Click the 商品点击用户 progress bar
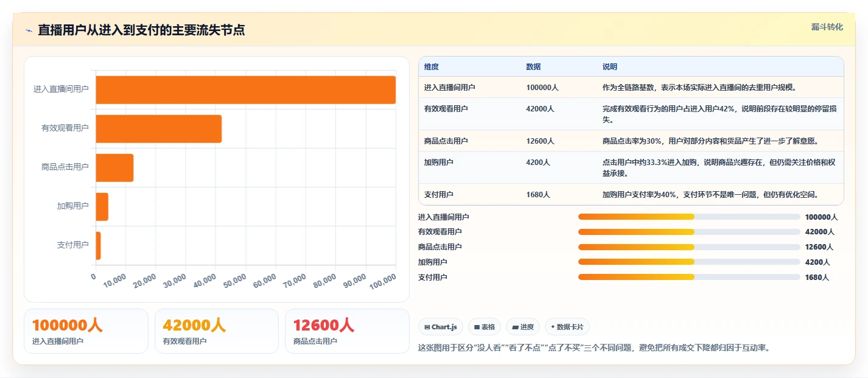 tap(689, 247)
